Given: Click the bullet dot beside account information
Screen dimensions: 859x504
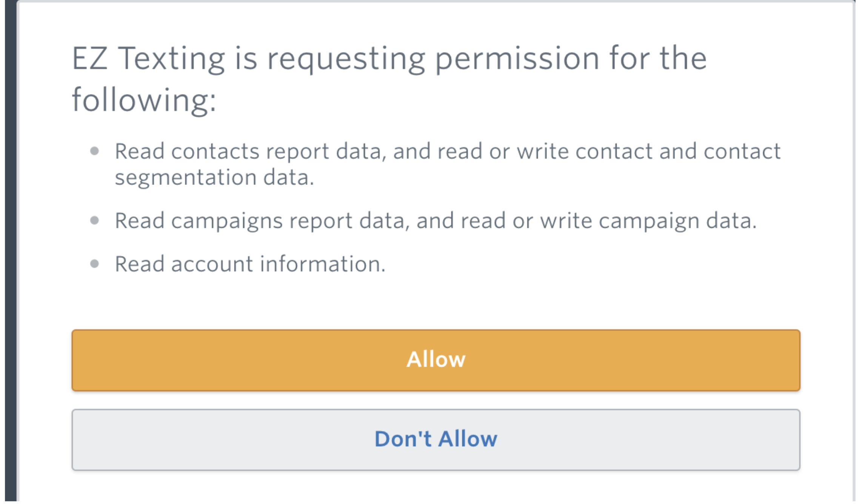Looking at the screenshot, I should (94, 264).
